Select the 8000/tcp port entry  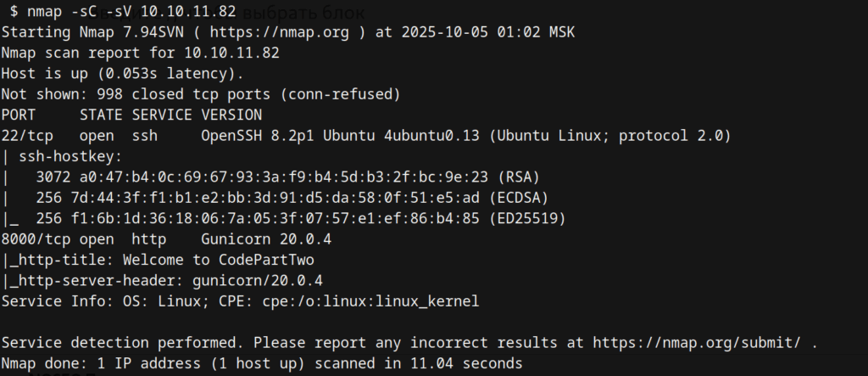coord(36,239)
